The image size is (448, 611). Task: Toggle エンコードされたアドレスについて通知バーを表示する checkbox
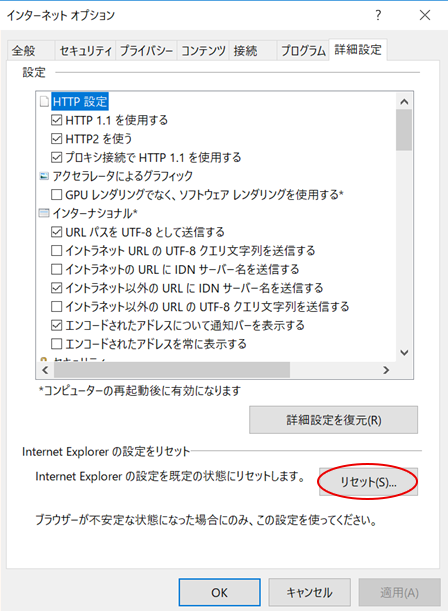click(x=56, y=325)
